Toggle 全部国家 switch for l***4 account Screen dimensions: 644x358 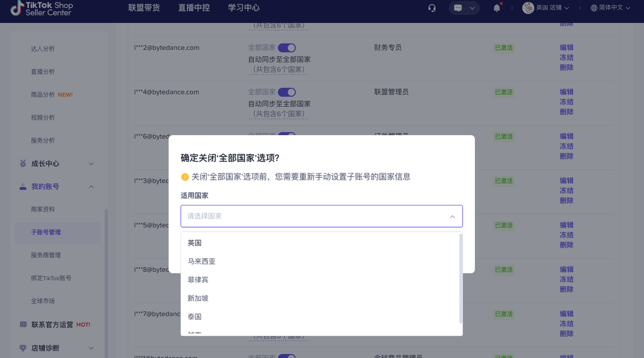287,92
